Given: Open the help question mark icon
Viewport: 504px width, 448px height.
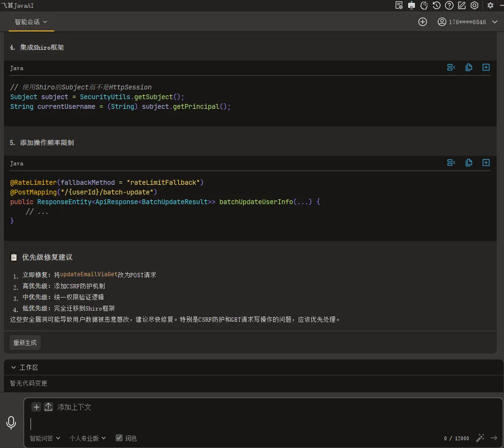Looking at the screenshot, I should coord(449,5).
